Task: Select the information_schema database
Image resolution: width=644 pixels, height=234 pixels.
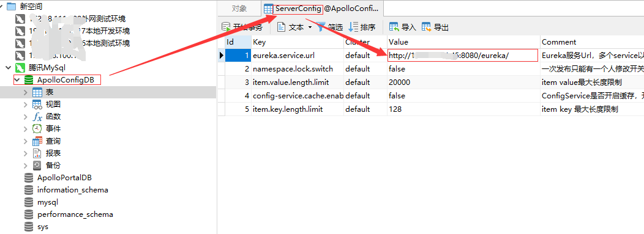Action: pos(72,190)
